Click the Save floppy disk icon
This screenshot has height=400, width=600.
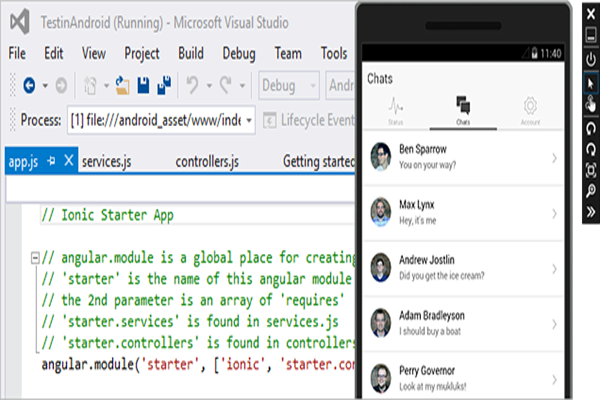pyautogui.click(x=143, y=85)
